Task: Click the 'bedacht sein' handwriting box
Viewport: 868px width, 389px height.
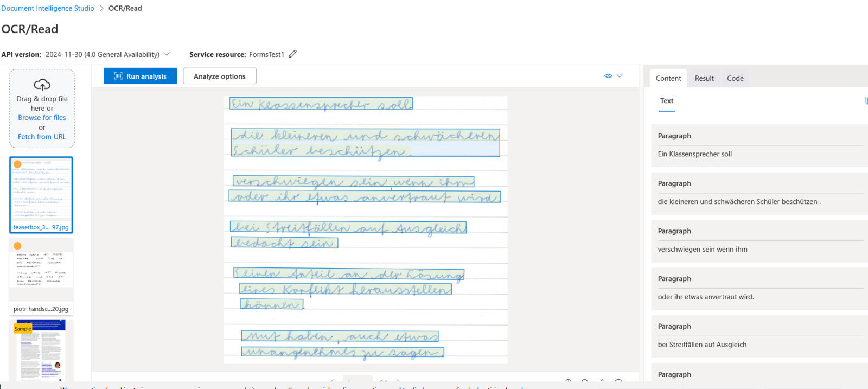Action: 284,243
